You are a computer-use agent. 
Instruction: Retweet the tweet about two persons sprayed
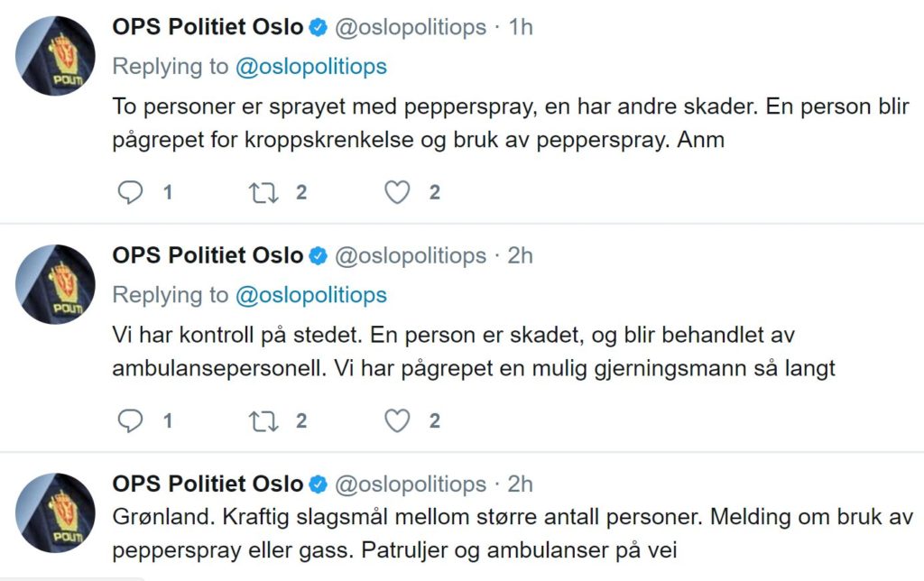point(264,192)
